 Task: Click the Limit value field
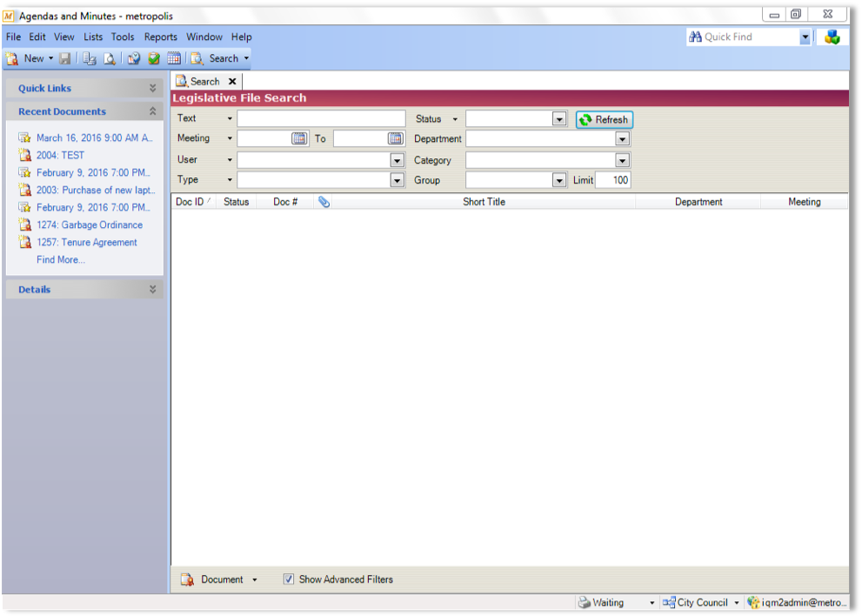coord(613,180)
